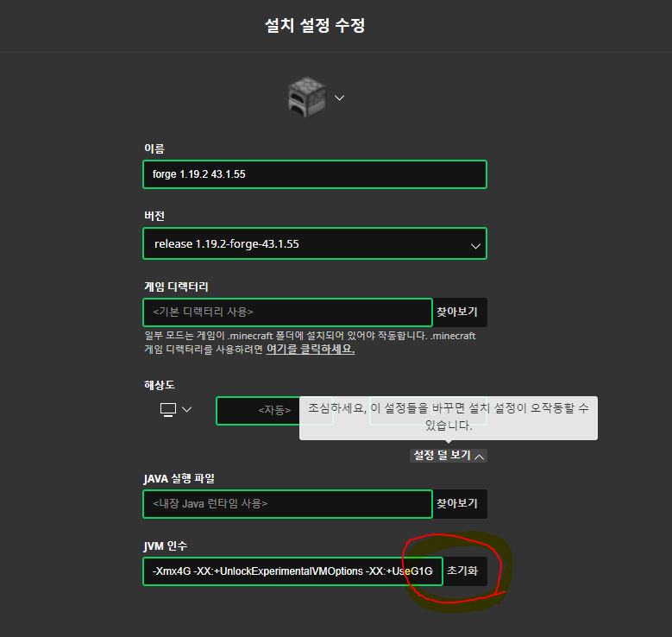
Task: Collapse options with 설정 덜 보기
Action: click(449, 456)
